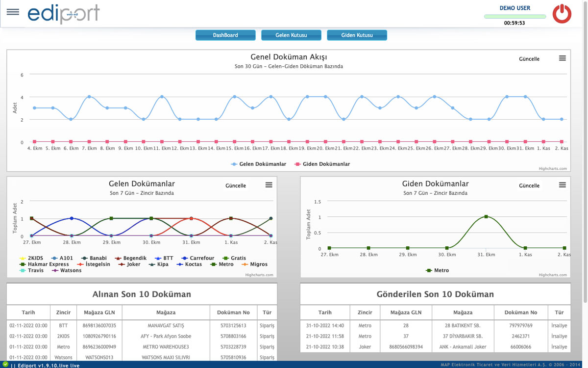588x368 pixels.
Task: Click Zincir header in Gönderilen table
Action: 365,313
